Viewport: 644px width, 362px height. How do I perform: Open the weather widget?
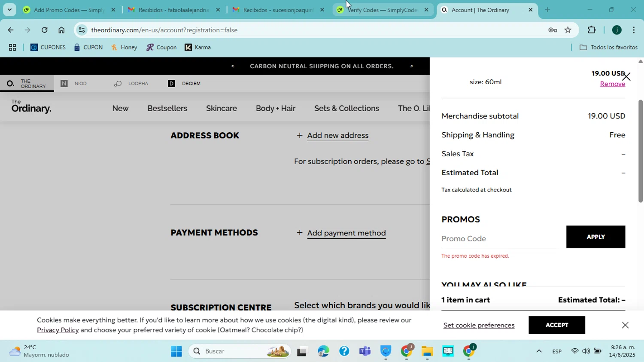(x=39, y=351)
